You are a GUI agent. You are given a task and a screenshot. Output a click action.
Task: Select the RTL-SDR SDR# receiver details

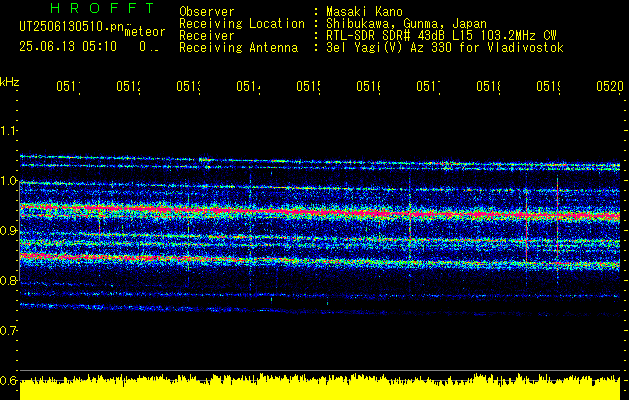[x=441, y=36]
